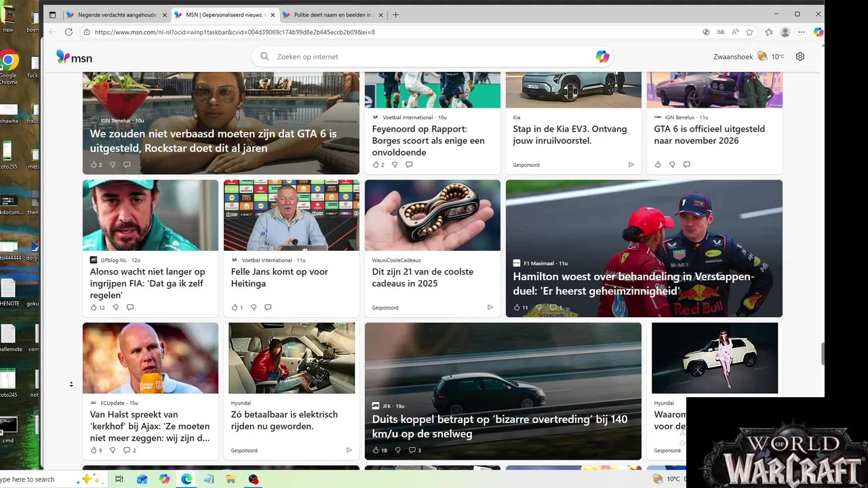Click the Van Halst interview photo
The image size is (868, 488).
click(x=151, y=358)
